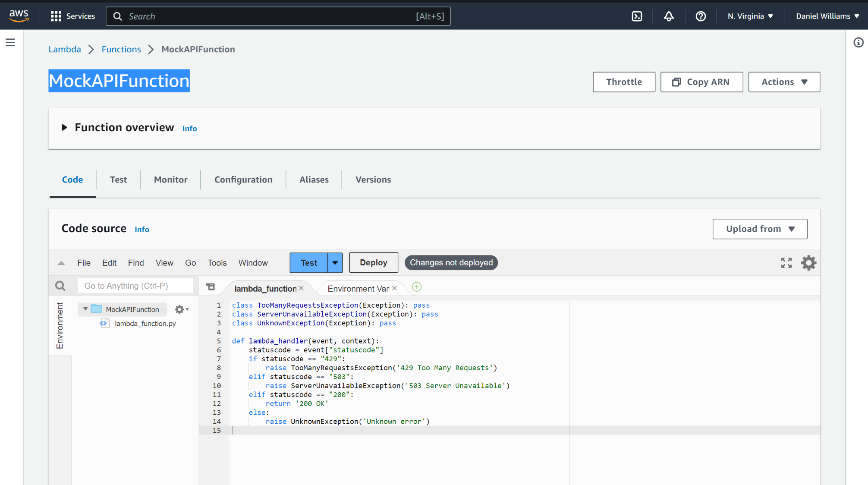
Task: Switch to the Aliases tab
Action: click(x=314, y=180)
